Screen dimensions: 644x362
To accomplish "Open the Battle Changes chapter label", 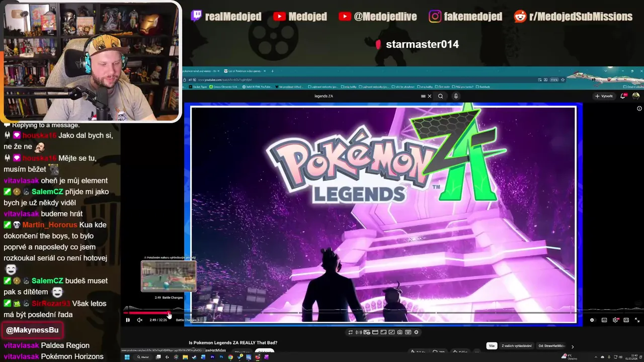I will [187, 320].
